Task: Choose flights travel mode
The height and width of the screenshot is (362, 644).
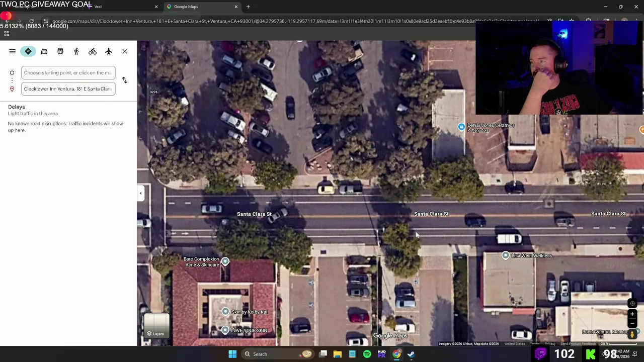Action: 109,51
